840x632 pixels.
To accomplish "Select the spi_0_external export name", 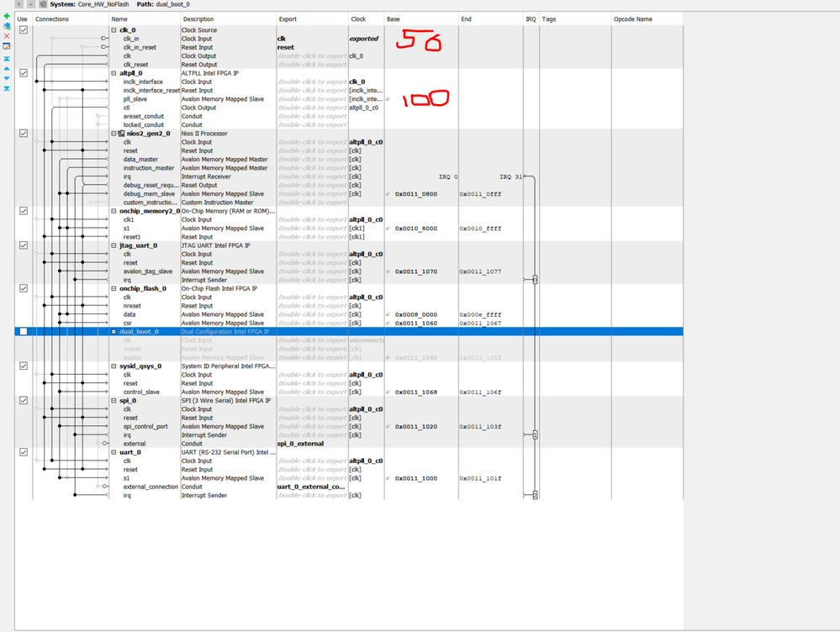I will click(300, 444).
